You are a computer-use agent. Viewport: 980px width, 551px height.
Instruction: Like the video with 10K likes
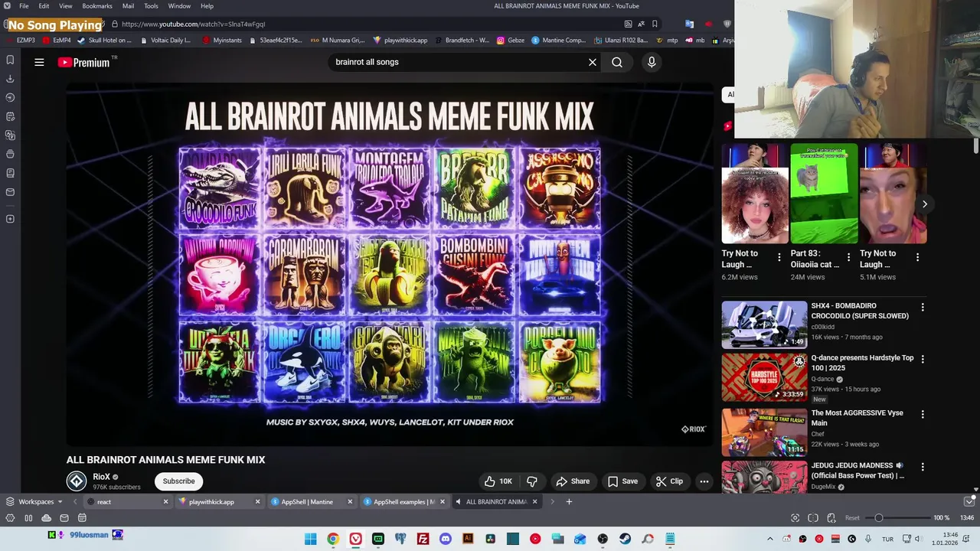coord(498,481)
